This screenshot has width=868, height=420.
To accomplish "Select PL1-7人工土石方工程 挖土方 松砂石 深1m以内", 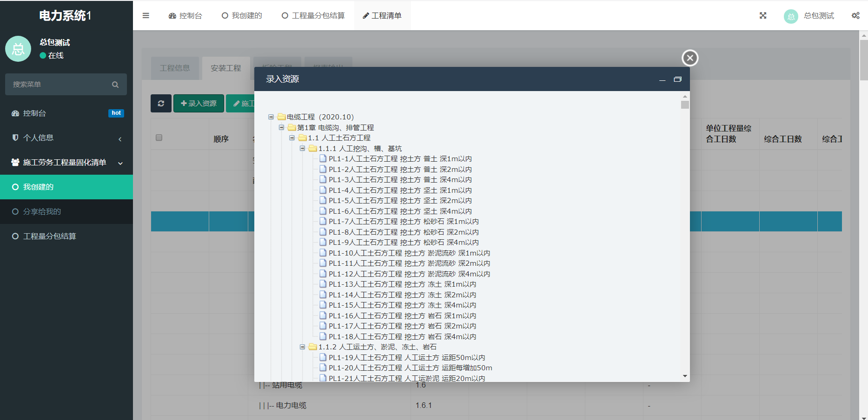I will [404, 221].
